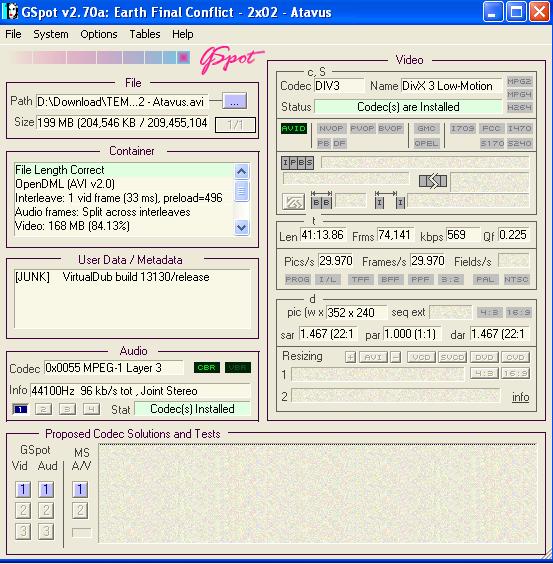553x564 pixels.
Task: Select the File Length Correct row
Action: tap(124, 170)
